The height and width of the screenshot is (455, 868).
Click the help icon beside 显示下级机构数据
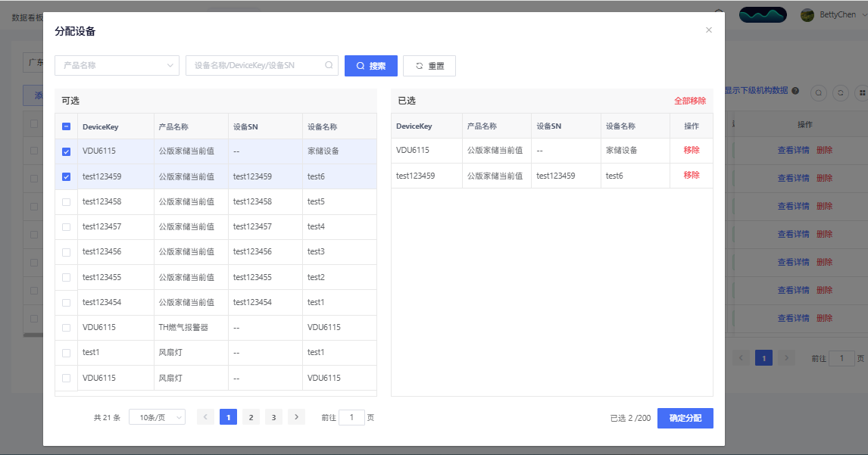[x=795, y=91]
